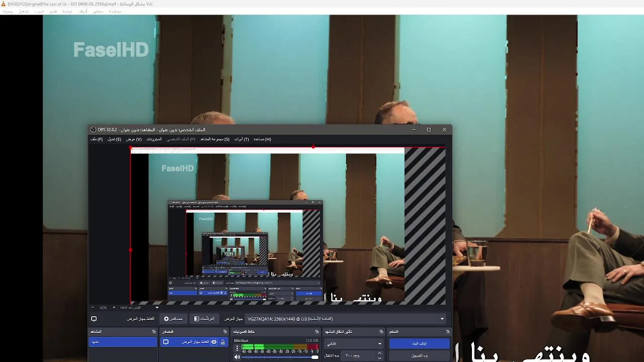Open the VLC Help menu
This screenshot has height=362, width=644.
click(115, 11)
